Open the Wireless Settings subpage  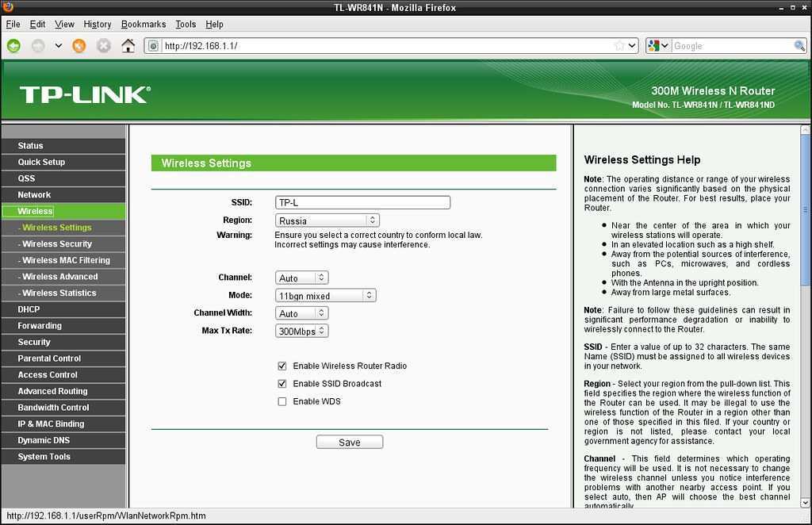pyautogui.click(x=63, y=228)
